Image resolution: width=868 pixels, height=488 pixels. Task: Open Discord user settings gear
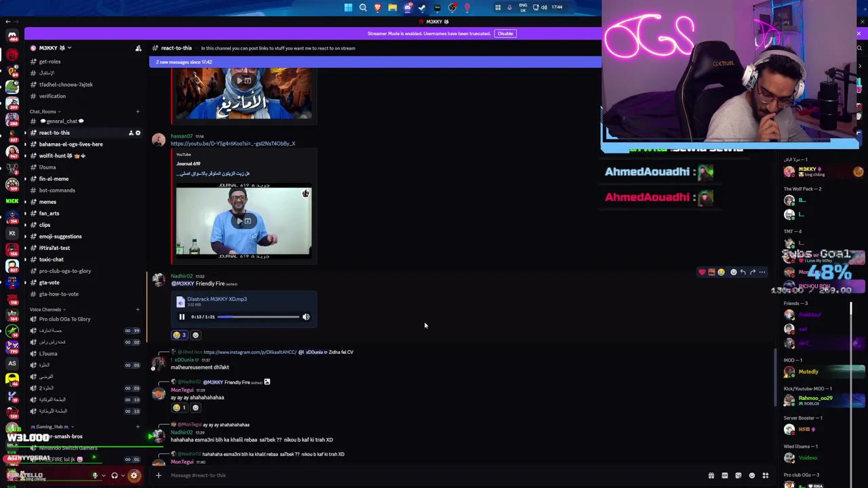pos(134,476)
